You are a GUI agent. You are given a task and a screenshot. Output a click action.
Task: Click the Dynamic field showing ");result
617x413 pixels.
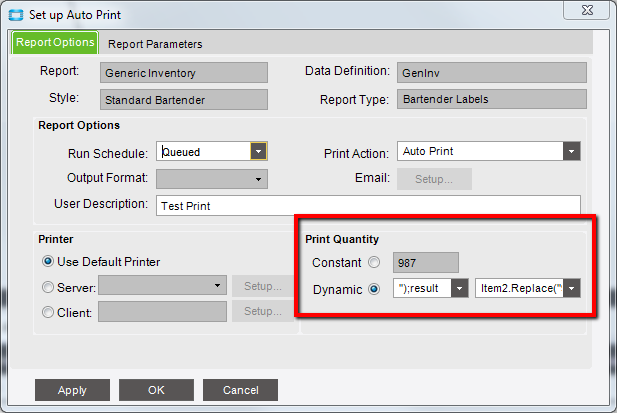tap(422, 288)
